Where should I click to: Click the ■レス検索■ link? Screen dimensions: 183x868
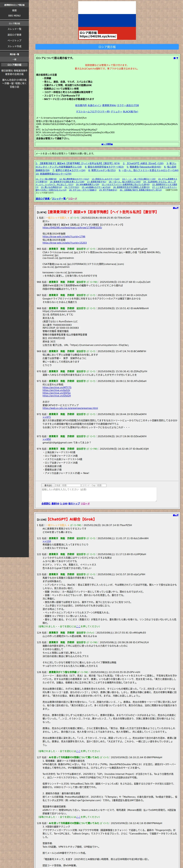107,144
